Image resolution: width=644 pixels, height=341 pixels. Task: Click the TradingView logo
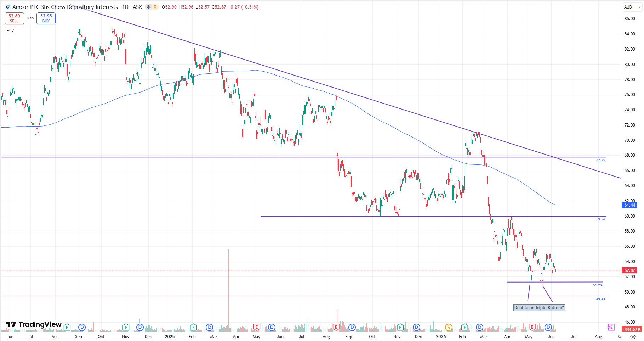(x=34, y=324)
